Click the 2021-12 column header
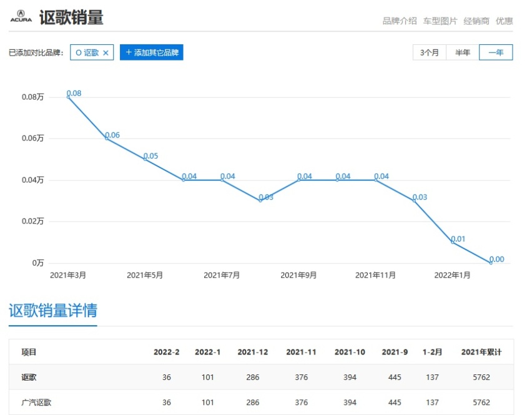This screenshot has width=532, height=415. tap(253, 352)
